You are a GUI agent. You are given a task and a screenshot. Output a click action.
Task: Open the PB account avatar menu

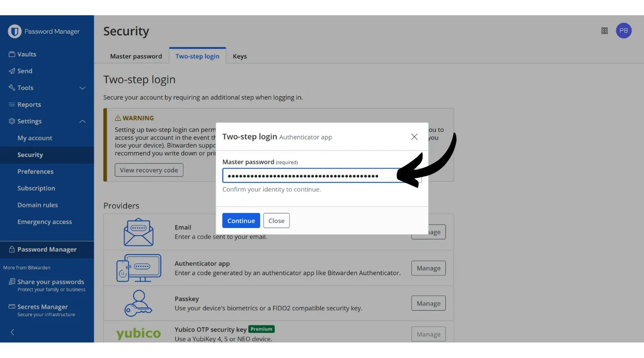pyautogui.click(x=623, y=31)
